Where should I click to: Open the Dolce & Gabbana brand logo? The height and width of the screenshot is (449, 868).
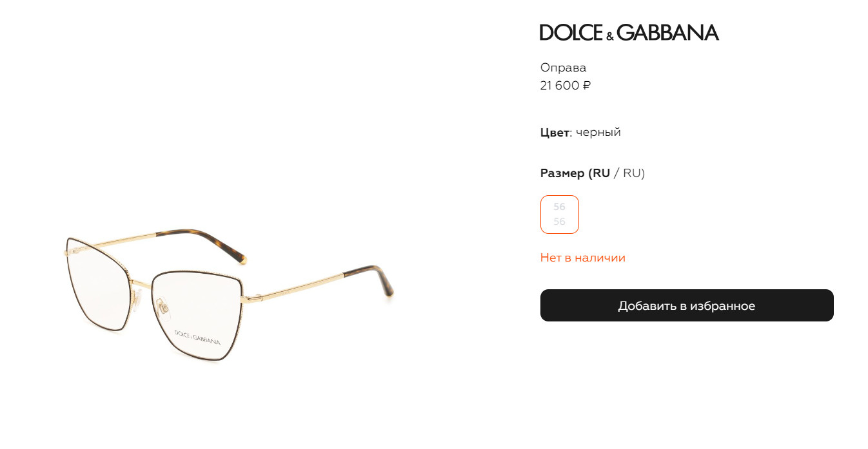(x=629, y=32)
